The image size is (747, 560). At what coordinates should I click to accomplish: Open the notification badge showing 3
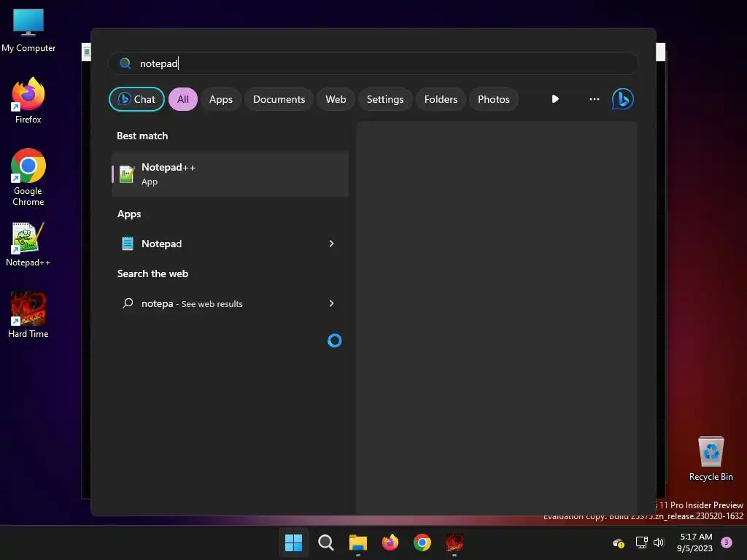click(x=727, y=542)
